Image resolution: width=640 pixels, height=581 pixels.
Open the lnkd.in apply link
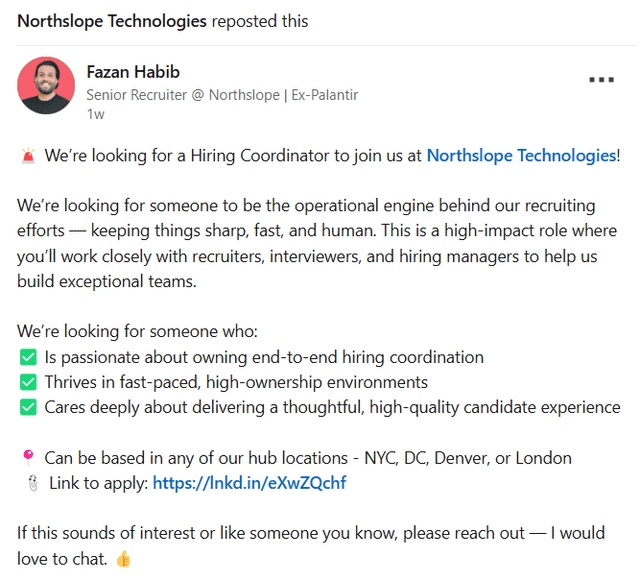(x=249, y=483)
